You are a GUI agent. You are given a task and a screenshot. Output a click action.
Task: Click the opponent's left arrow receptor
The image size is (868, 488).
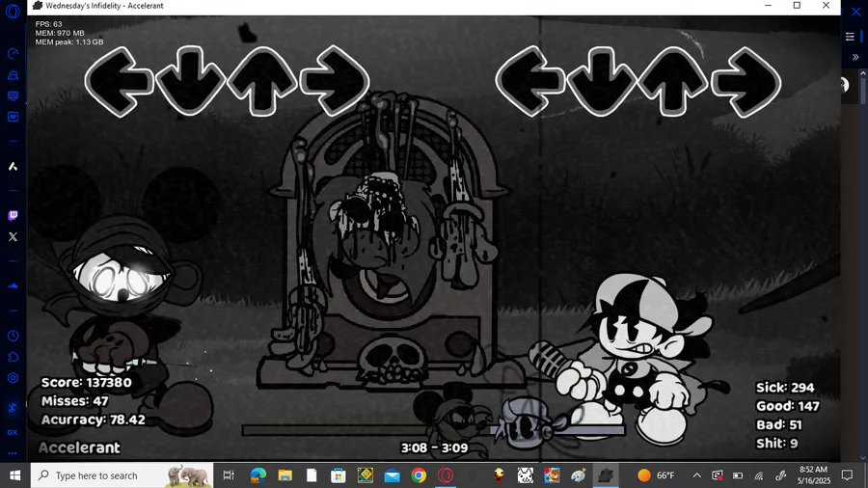(119, 82)
